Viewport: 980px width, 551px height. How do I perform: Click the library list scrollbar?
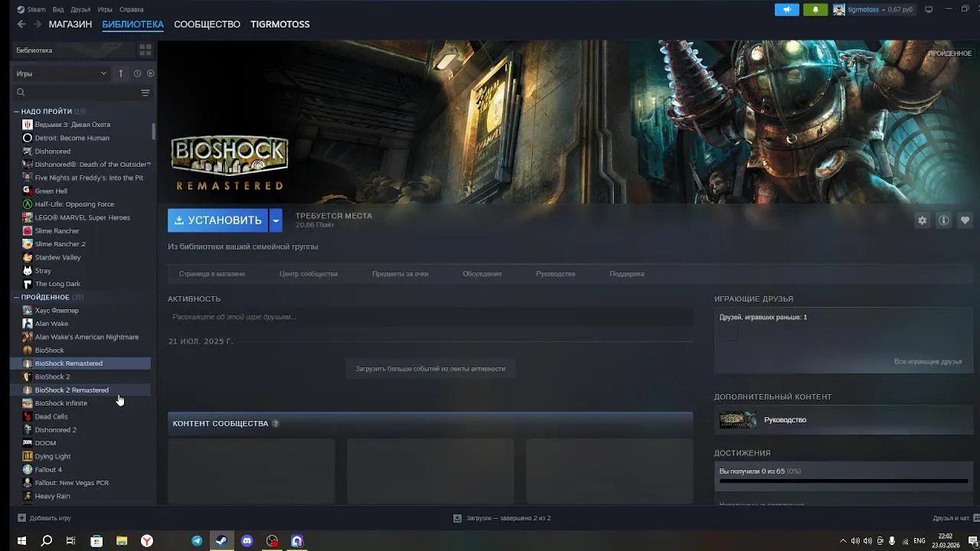click(154, 132)
